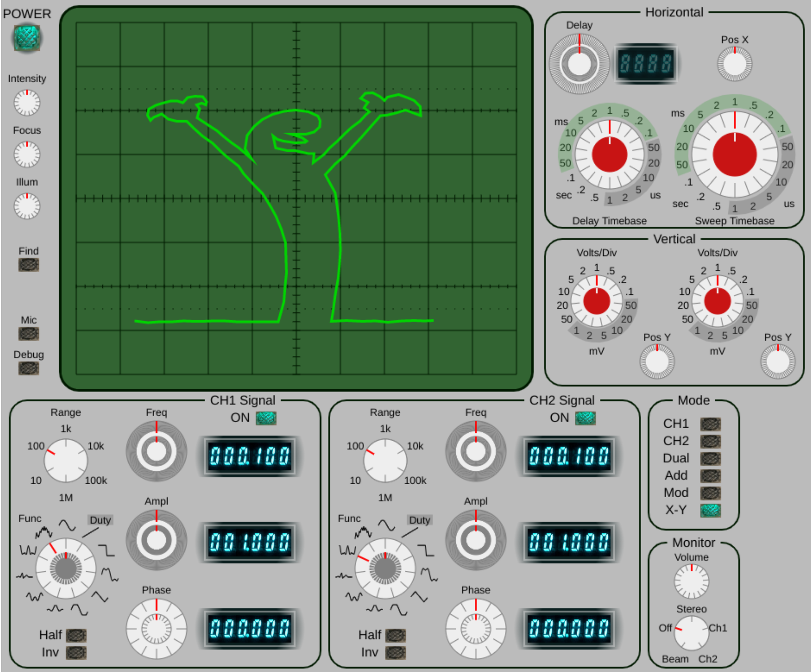This screenshot has height=672, width=811.
Task: Toggle the Mic input button
Action: [x=28, y=333]
